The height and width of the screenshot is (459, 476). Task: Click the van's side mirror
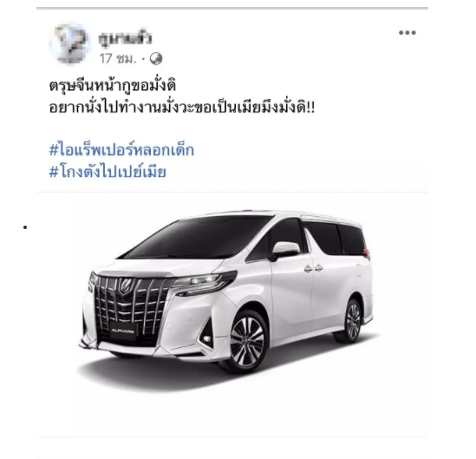point(284,250)
